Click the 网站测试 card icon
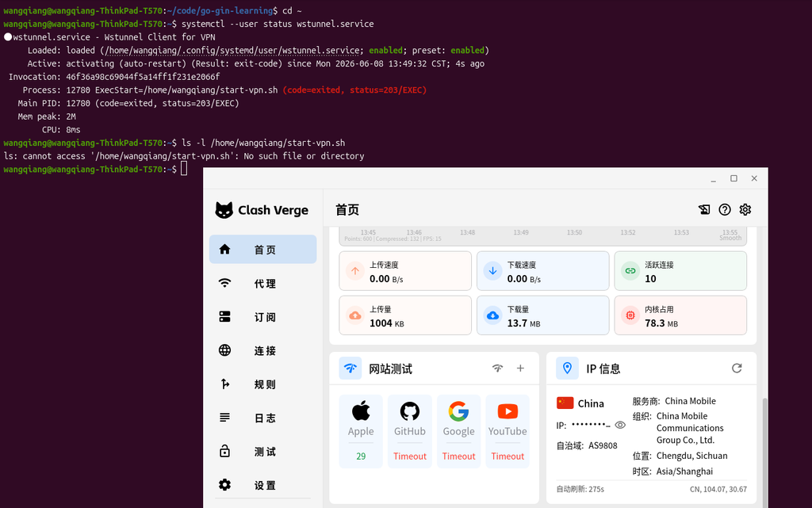 pos(350,369)
